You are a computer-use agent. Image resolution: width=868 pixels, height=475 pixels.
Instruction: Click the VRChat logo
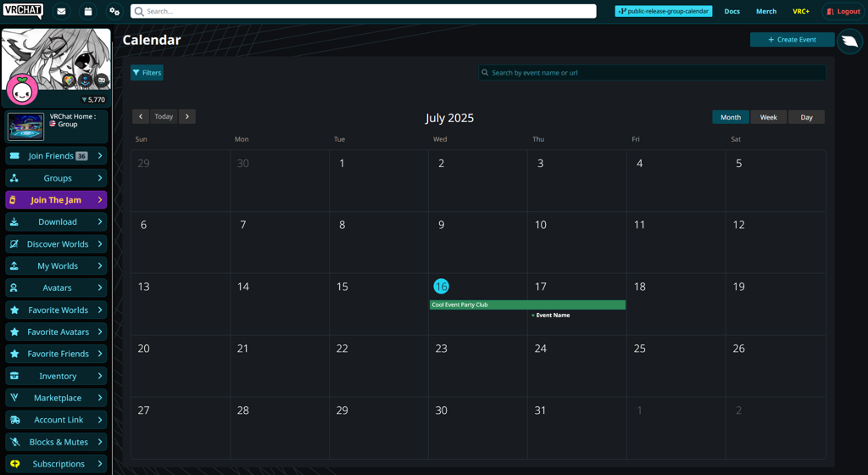[x=23, y=10]
